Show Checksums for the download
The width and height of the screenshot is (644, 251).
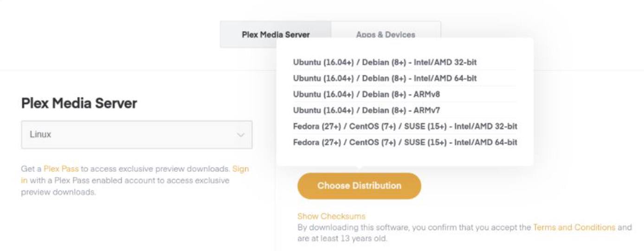331,216
